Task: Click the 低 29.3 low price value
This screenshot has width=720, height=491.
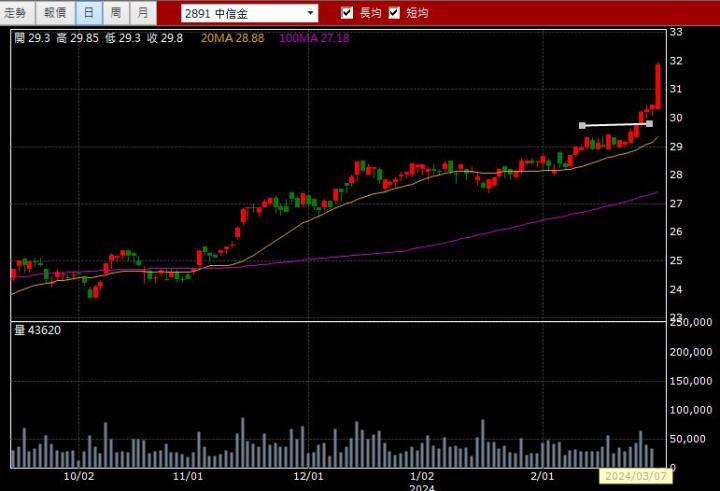Action: click(x=123, y=38)
